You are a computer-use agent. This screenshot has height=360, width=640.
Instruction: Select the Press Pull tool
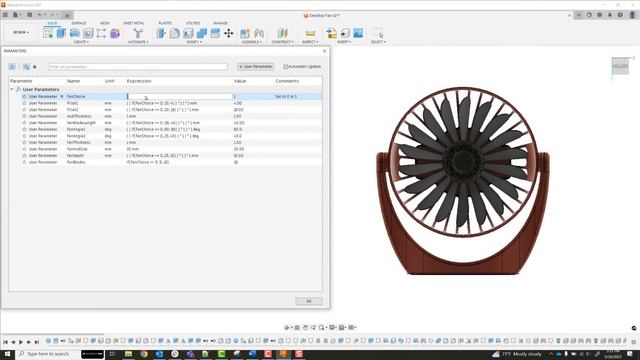[161, 33]
